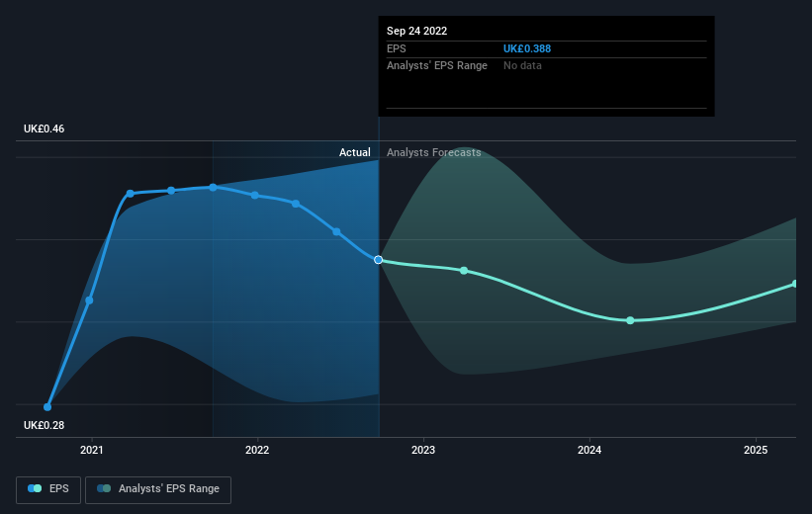
Task: Click the No data tooltip text
Action: [x=522, y=66]
